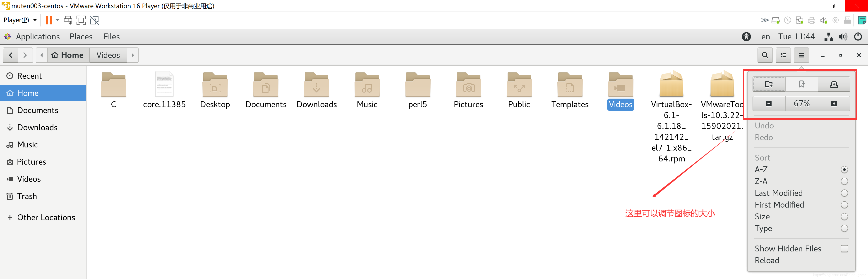Expand path bar right arrow after Videos
The width and height of the screenshot is (868, 279).
pos(133,55)
